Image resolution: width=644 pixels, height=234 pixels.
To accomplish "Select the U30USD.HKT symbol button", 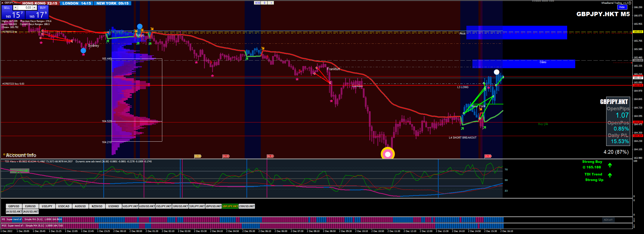I will 247,206.
